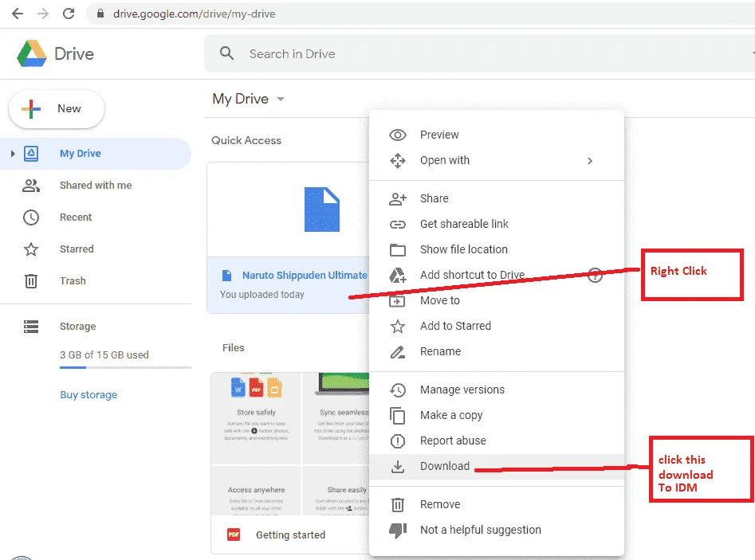Open the Trash section
This screenshot has width=755, height=560.
(73, 280)
